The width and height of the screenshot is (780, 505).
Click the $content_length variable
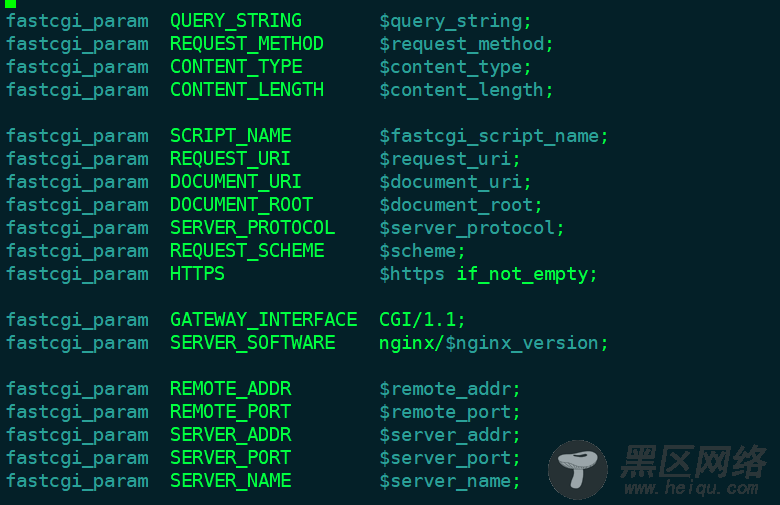click(x=466, y=90)
